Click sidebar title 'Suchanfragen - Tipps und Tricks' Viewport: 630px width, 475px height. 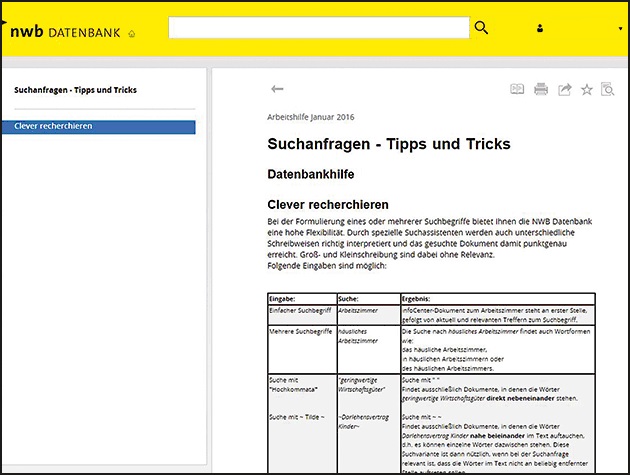point(76,90)
